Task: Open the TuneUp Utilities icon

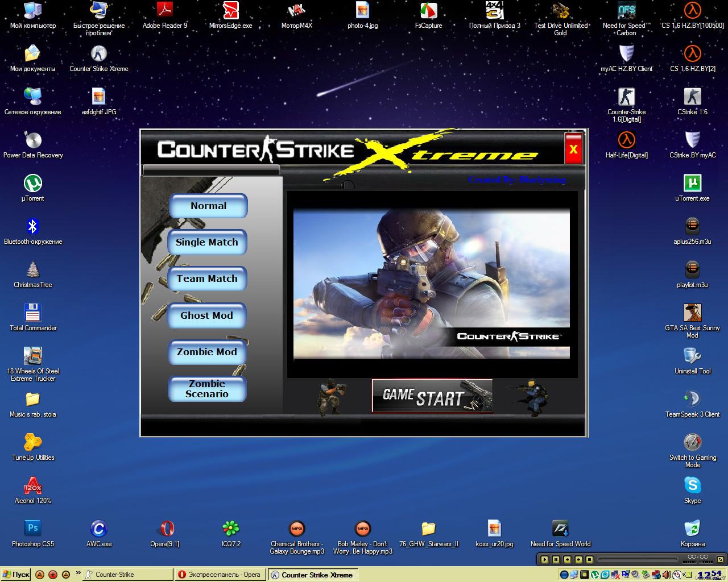Action: 33,447
